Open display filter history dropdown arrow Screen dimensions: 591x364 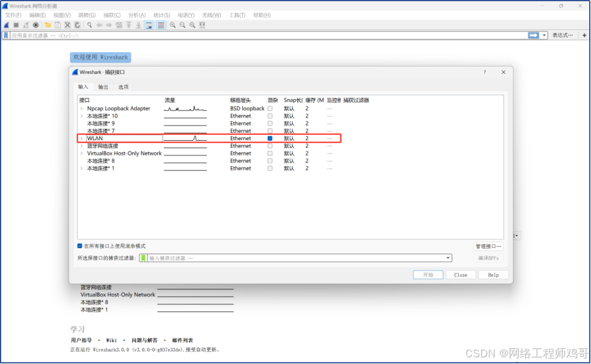point(544,35)
